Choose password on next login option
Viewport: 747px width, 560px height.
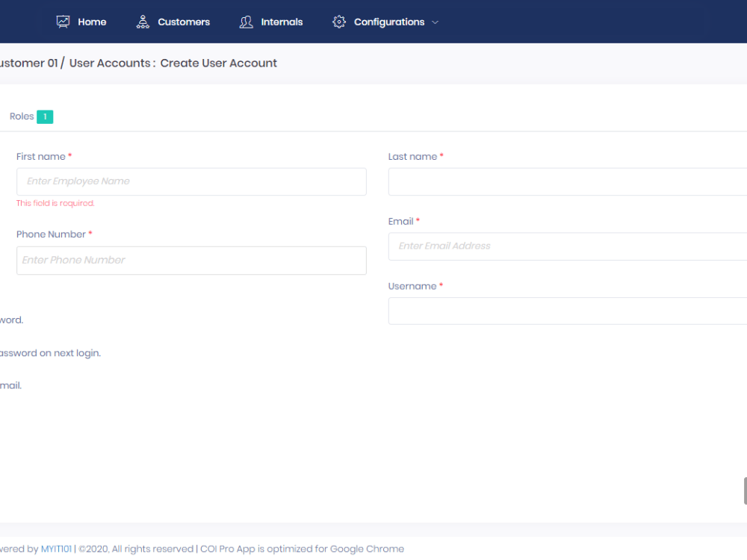[x=45, y=352]
